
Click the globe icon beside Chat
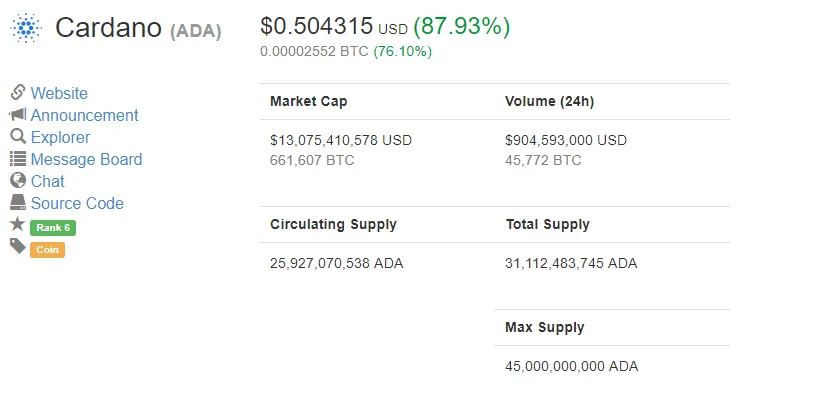tap(17, 181)
